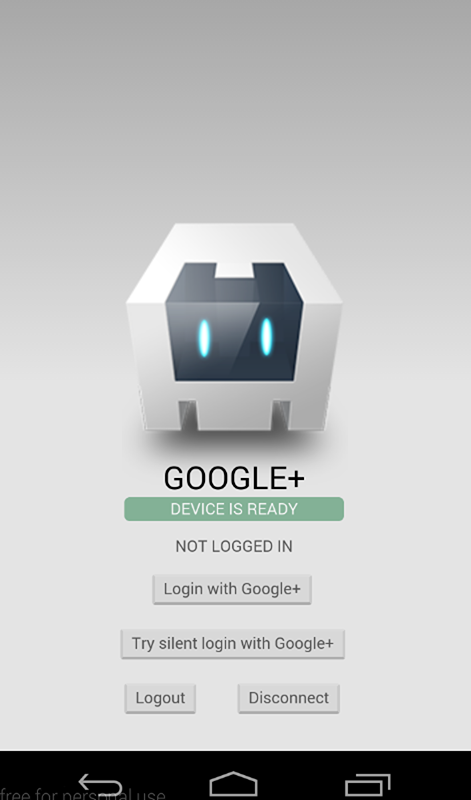
Task: Click the green DEVICE IS READY badge
Action: 234,509
